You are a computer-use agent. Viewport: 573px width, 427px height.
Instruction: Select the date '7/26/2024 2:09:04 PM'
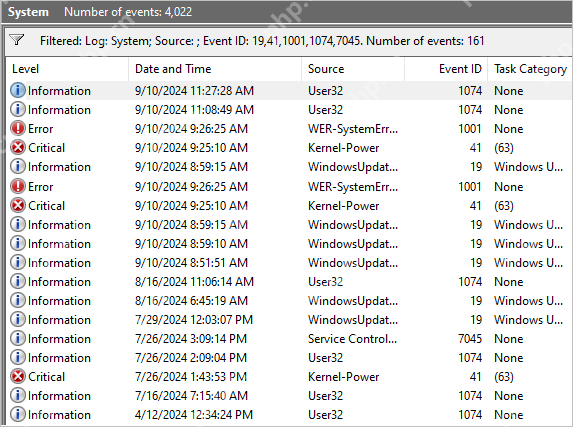click(191, 358)
